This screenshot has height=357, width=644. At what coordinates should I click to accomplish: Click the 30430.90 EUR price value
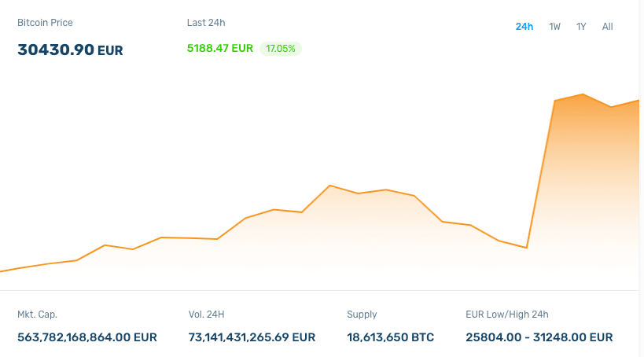pyautogui.click(x=70, y=50)
